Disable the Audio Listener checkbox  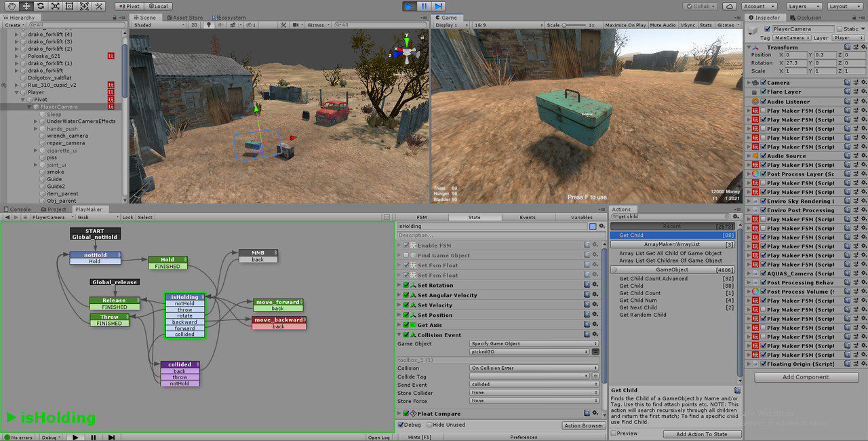763,101
